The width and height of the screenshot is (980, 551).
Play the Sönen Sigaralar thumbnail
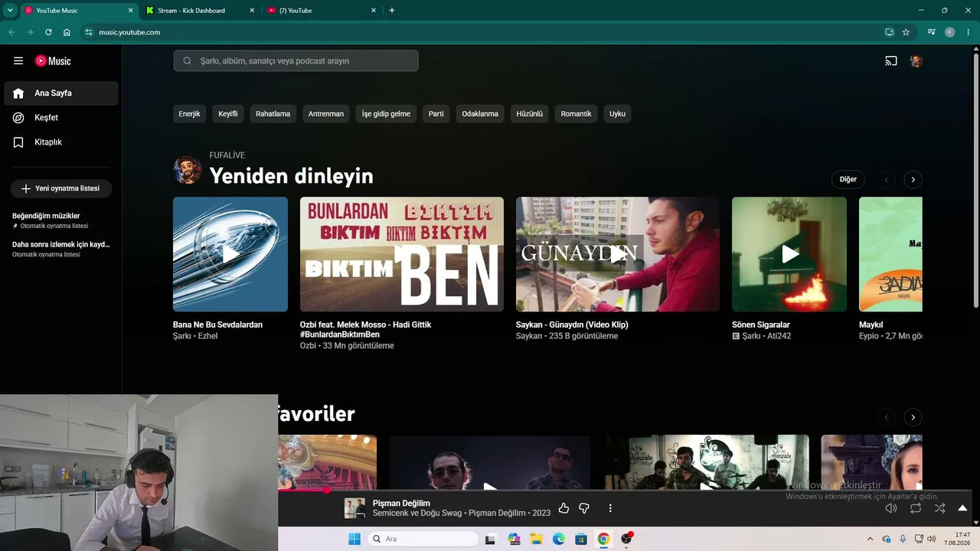coord(789,254)
